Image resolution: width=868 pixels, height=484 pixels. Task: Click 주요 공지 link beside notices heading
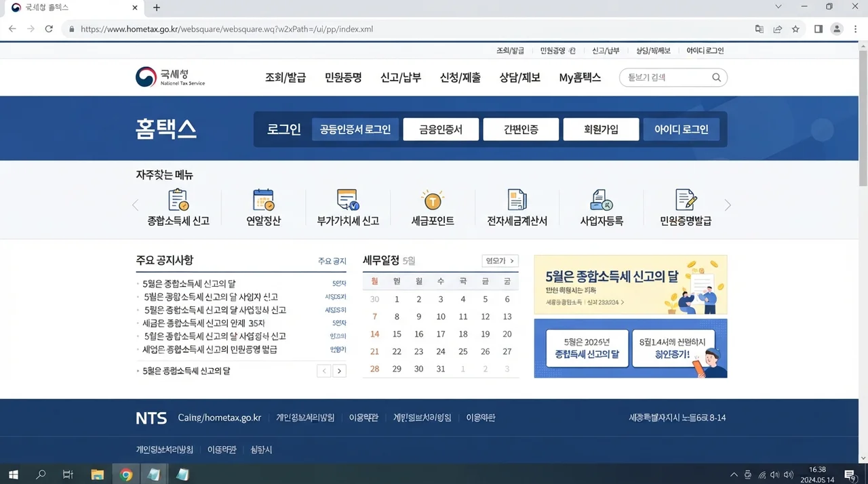pos(332,261)
